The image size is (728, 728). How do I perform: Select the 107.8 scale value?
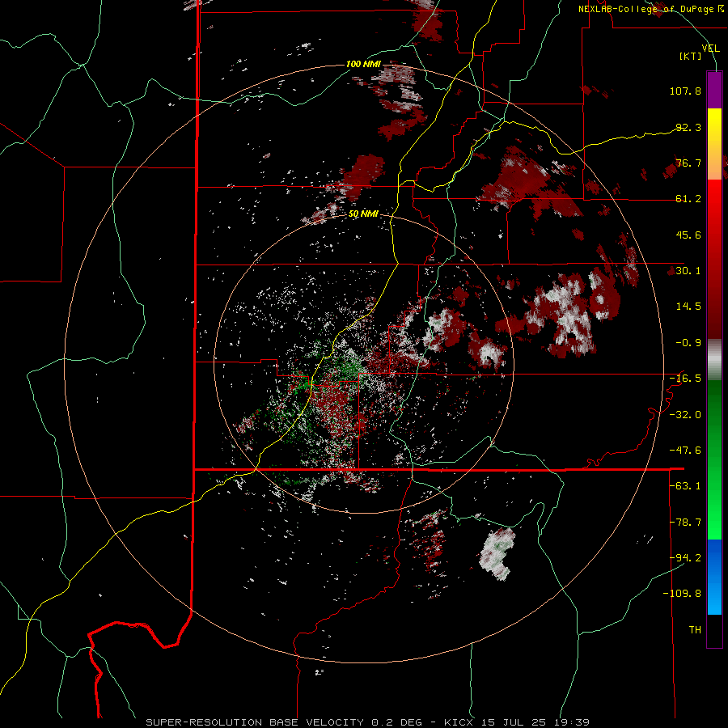pyautogui.click(x=685, y=91)
